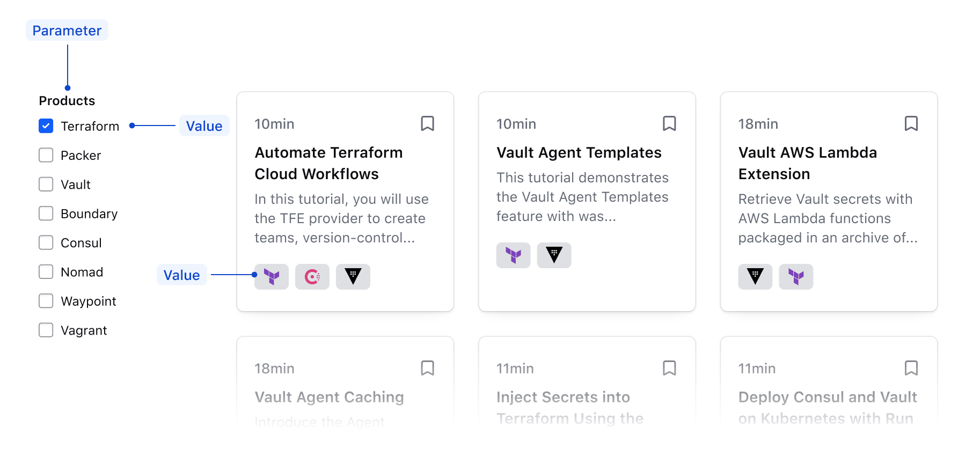The width and height of the screenshot is (980, 472).
Task: Enable the Vagrant checkbox
Action: (46, 330)
